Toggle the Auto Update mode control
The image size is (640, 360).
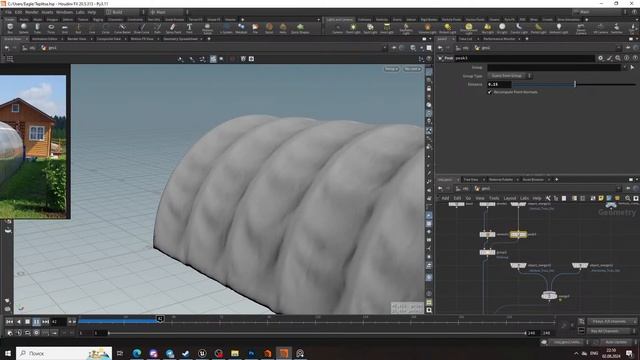point(616,342)
